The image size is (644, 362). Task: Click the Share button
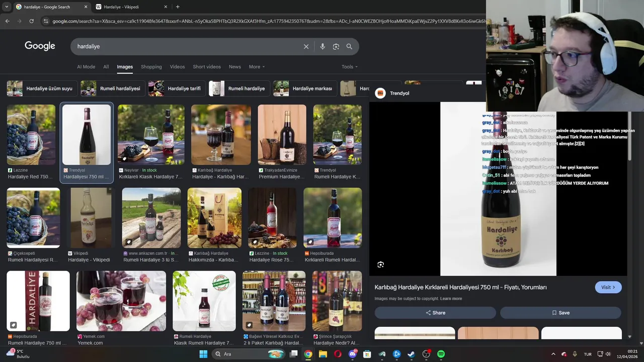[x=435, y=313]
